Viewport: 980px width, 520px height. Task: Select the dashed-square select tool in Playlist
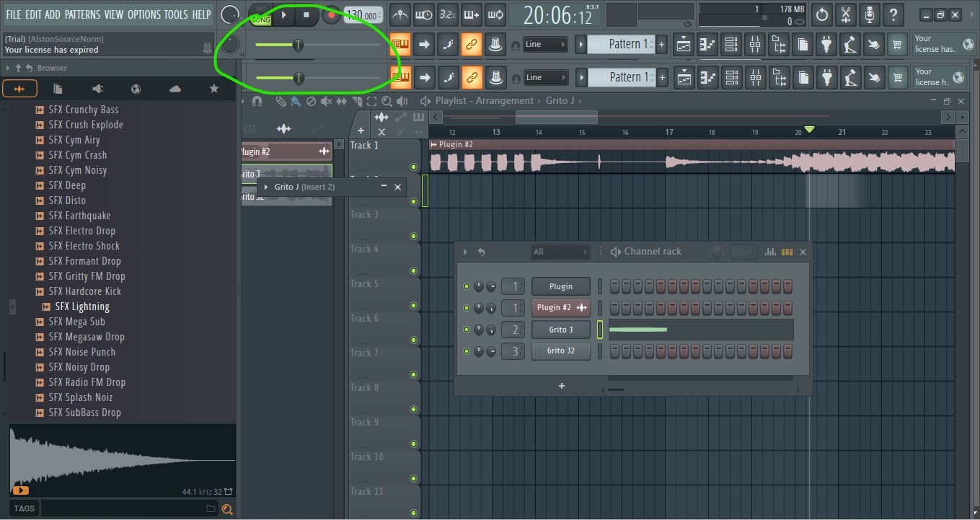[371, 102]
